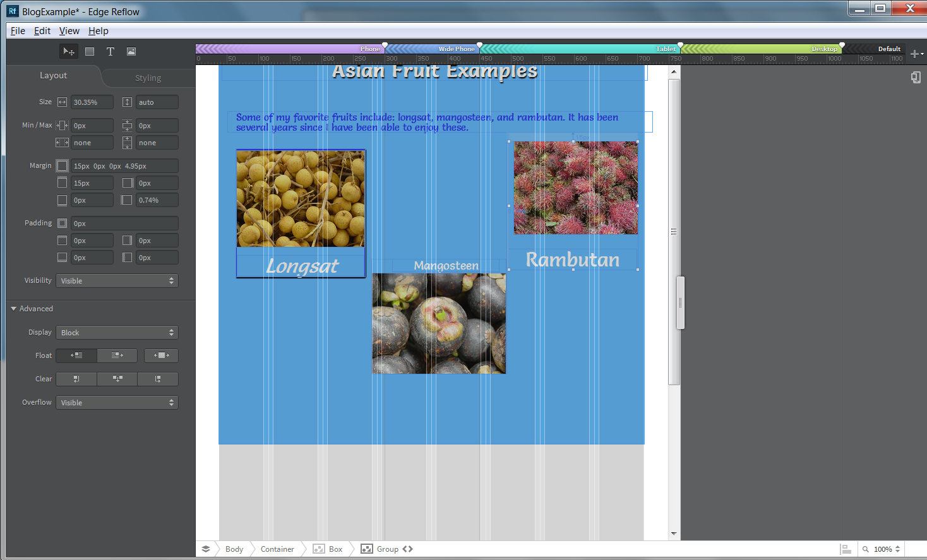The image size is (927, 560).
Task: Select Box in the breadcrumb
Action: pos(328,549)
